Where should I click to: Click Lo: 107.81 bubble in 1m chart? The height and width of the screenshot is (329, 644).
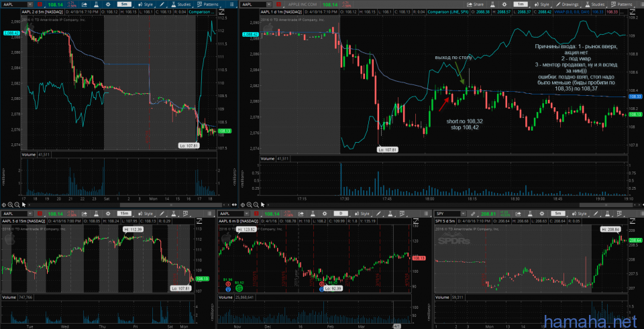coord(387,150)
